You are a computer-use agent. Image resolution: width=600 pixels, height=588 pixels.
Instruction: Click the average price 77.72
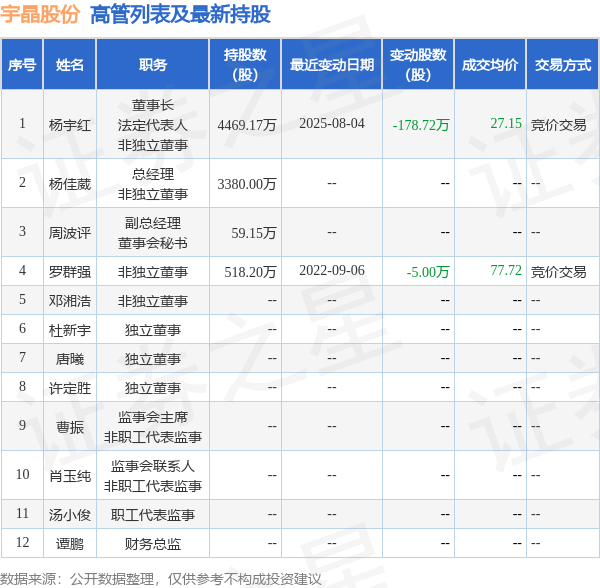click(506, 270)
